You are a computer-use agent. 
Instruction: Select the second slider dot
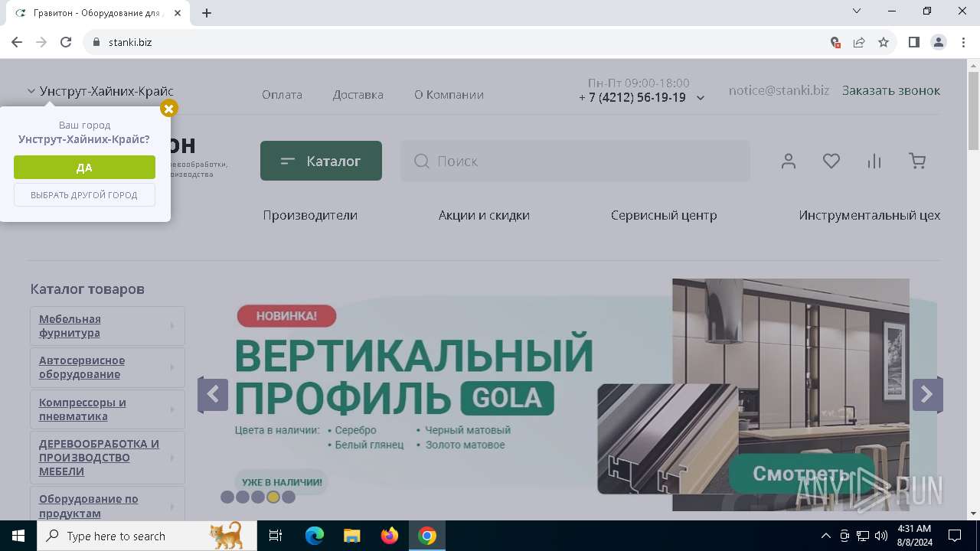[x=243, y=497]
